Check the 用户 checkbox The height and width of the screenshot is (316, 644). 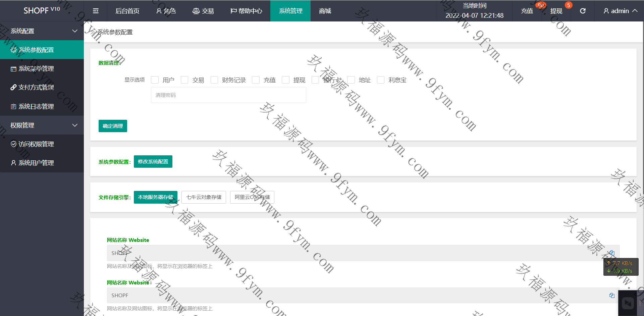155,80
